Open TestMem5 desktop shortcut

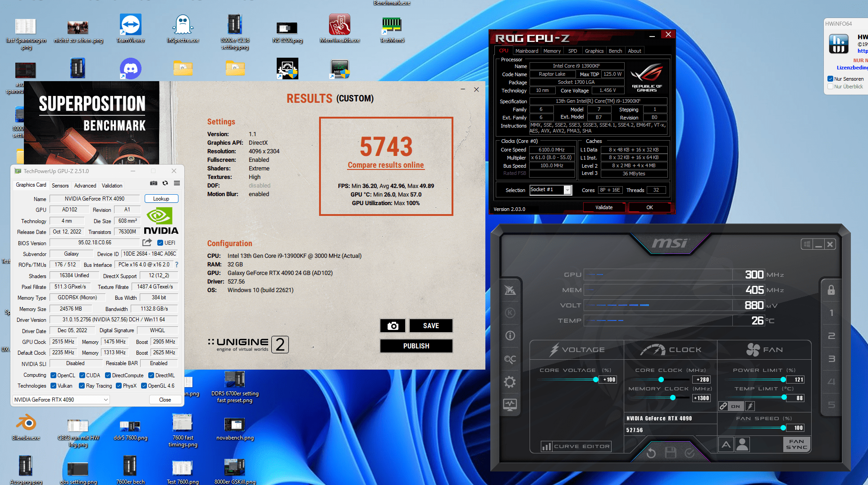pyautogui.click(x=392, y=30)
